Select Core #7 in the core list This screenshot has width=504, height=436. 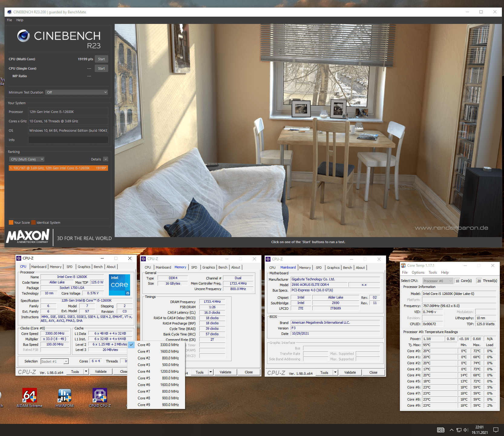[156, 391]
